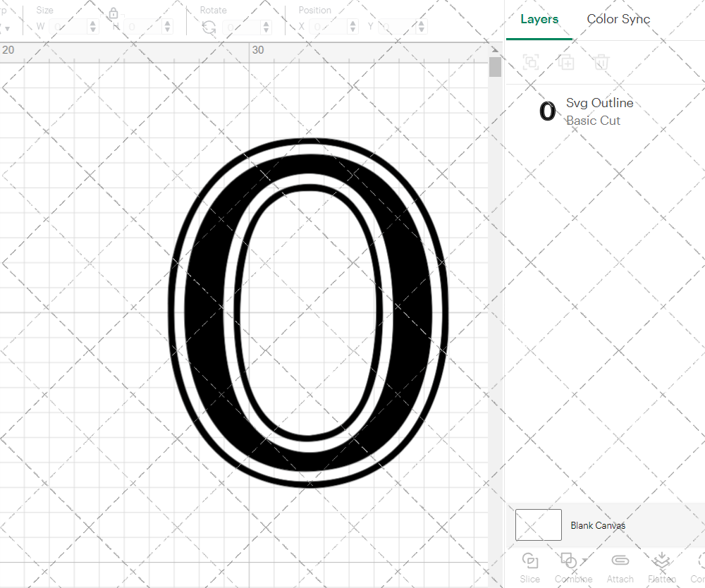Duplicate selection with the duplicate icon
The image size is (705, 588).
click(x=565, y=62)
